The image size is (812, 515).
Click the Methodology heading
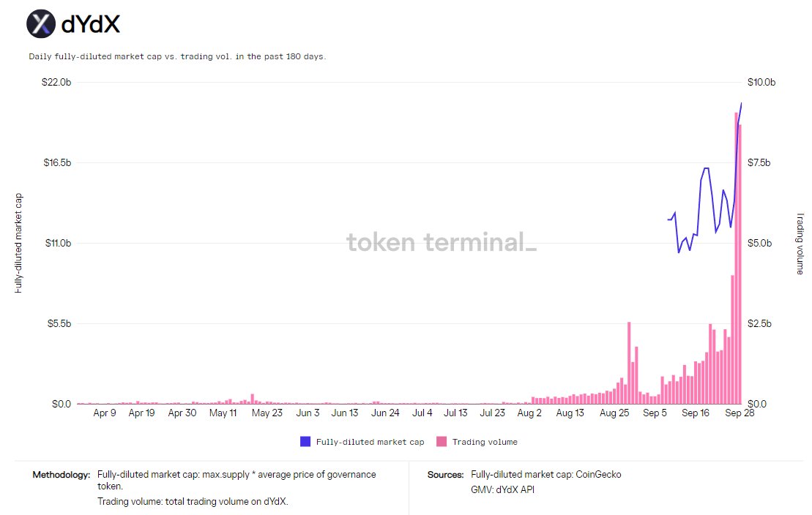(x=61, y=475)
